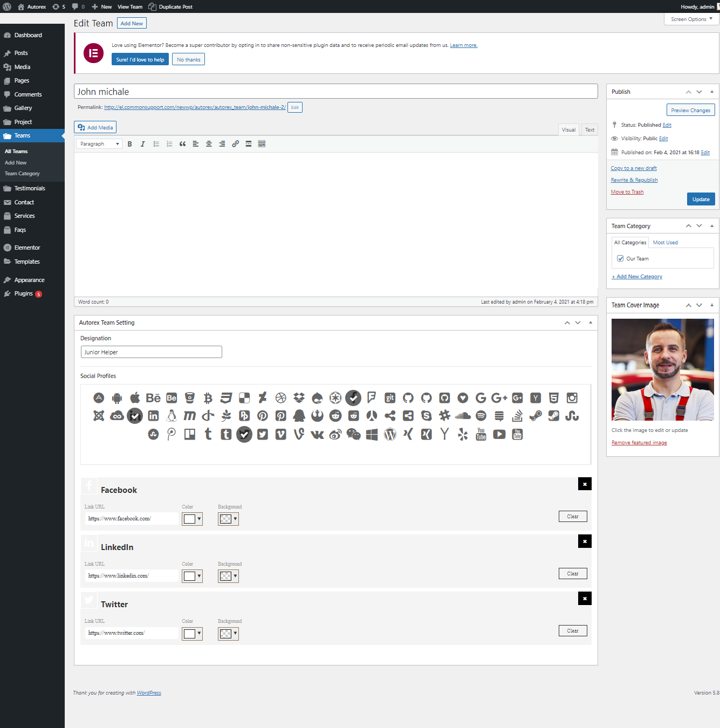Open Screen Options dropdown
720x728 pixels.
tap(691, 19)
